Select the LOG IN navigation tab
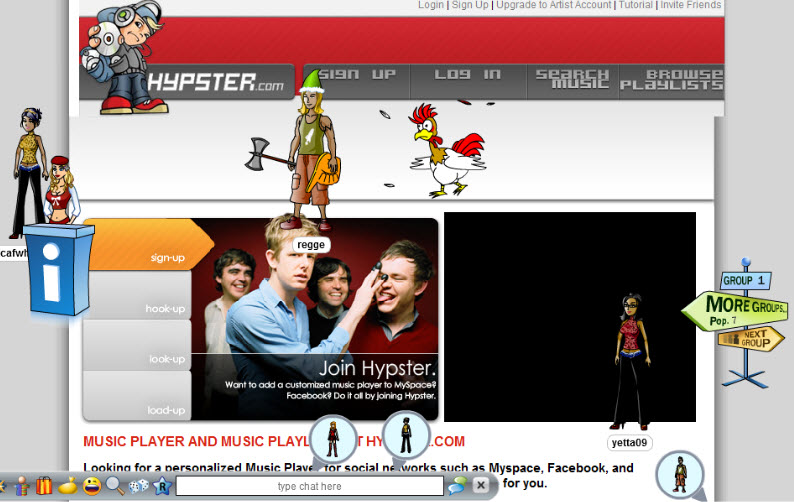The height and width of the screenshot is (502, 794). (x=468, y=81)
